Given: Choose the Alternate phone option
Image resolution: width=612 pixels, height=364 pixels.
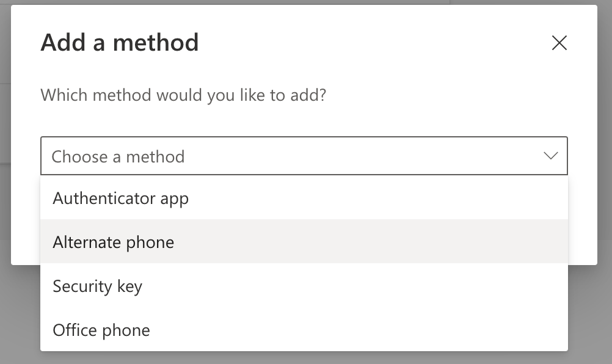Looking at the screenshot, I should (304, 241).
